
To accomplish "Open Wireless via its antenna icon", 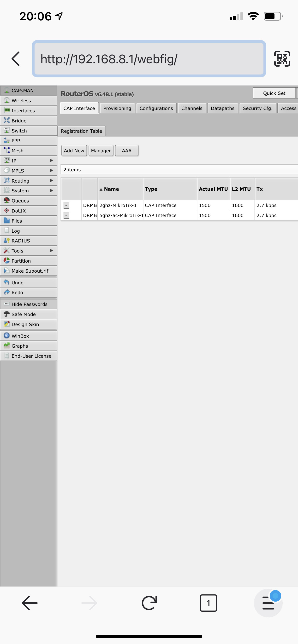I will point(7,100).
